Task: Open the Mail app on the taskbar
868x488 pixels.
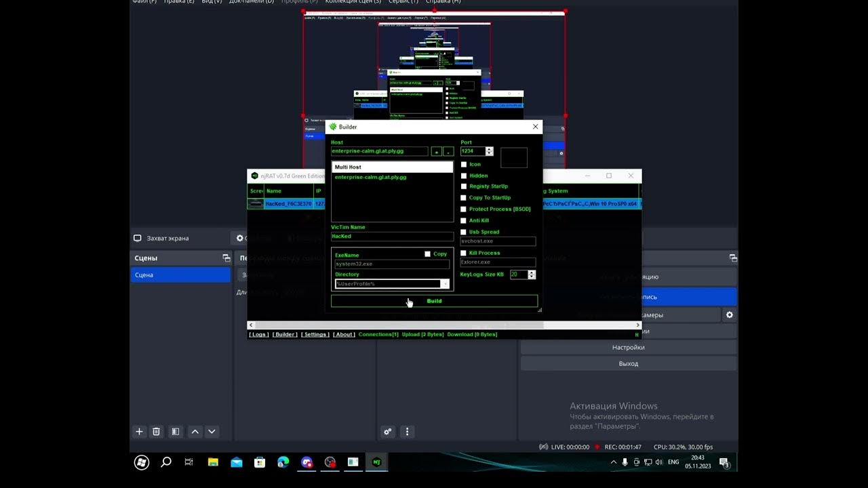Action: [236, 462]
